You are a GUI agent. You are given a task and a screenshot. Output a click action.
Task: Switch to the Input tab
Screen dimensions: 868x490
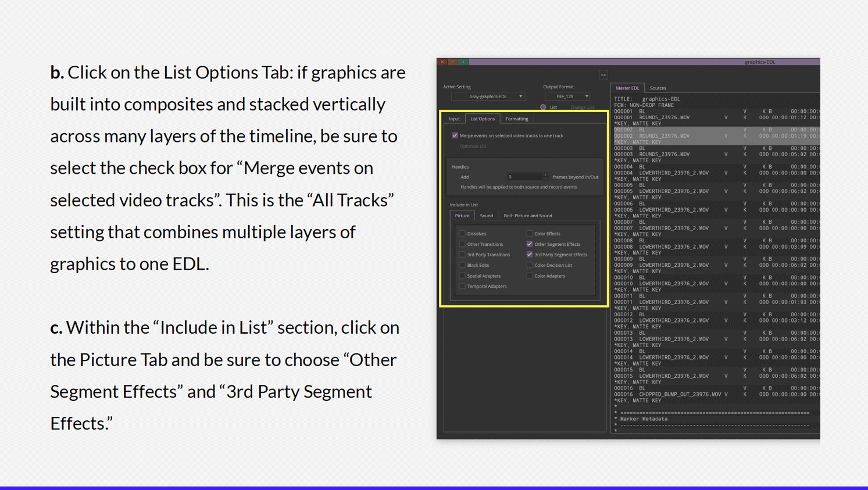[454, 119]
